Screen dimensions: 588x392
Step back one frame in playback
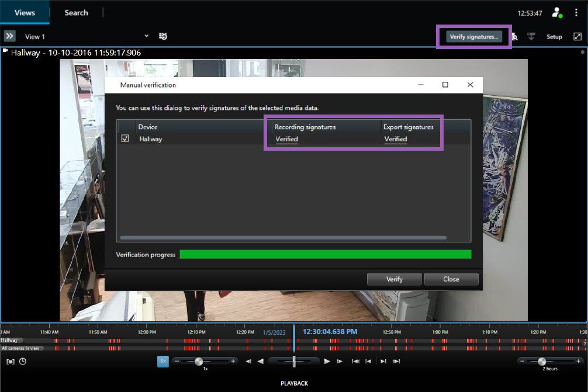(x=248, y=361)
